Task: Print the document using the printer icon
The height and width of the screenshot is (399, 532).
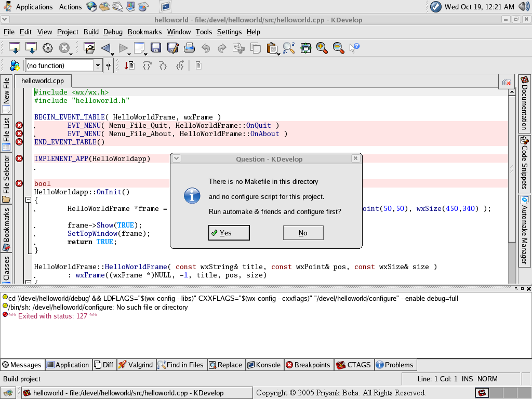Action: pos(189,48)
